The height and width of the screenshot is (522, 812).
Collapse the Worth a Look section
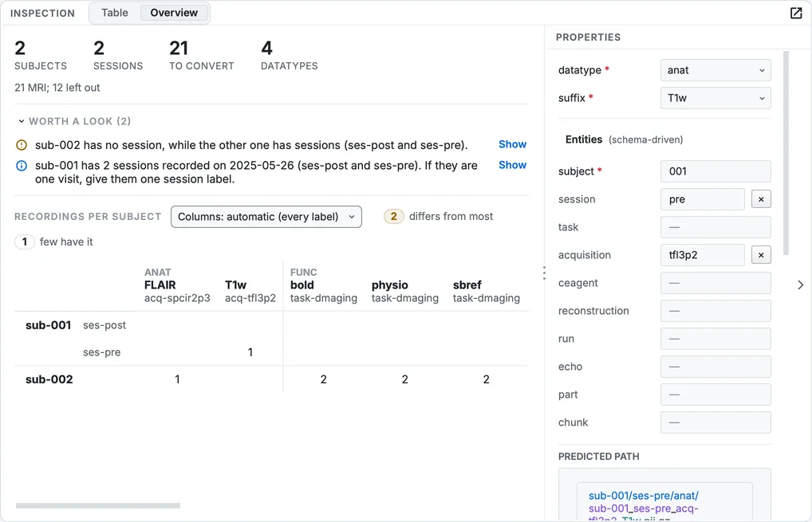pyautogui.click(x=73, y=121)
